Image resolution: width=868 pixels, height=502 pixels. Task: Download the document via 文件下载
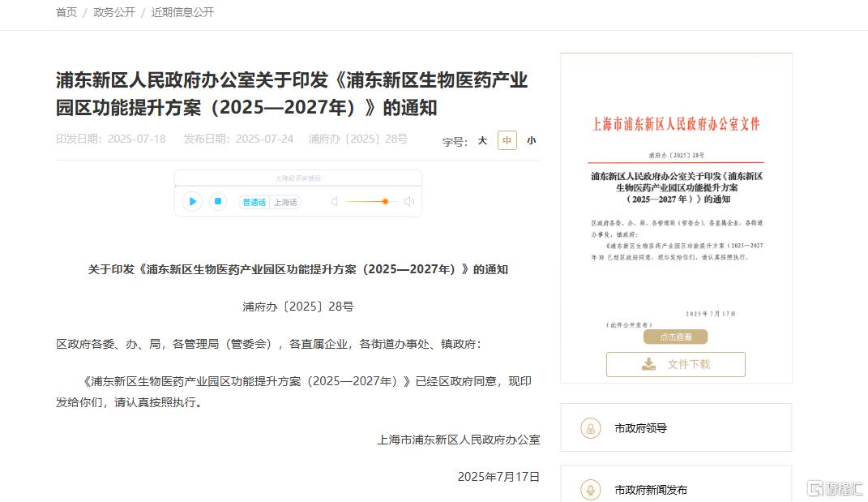(675, 364)
